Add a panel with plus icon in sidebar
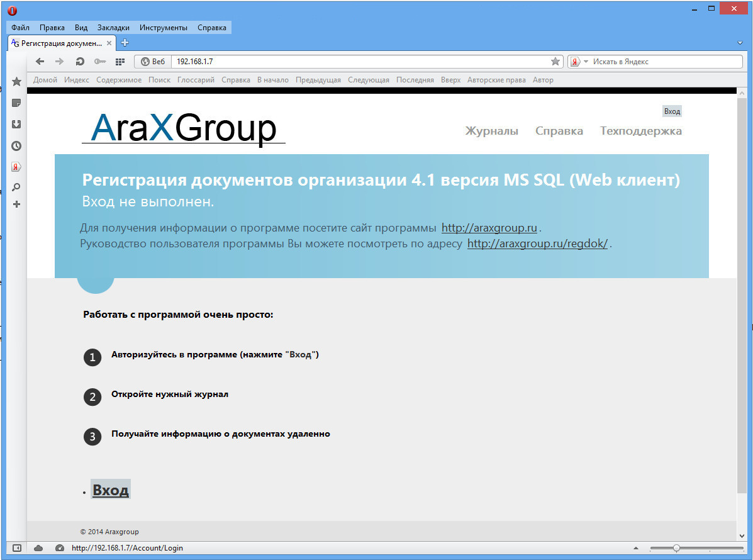This screenshot has width=753, height=560. tap(16, 204)
